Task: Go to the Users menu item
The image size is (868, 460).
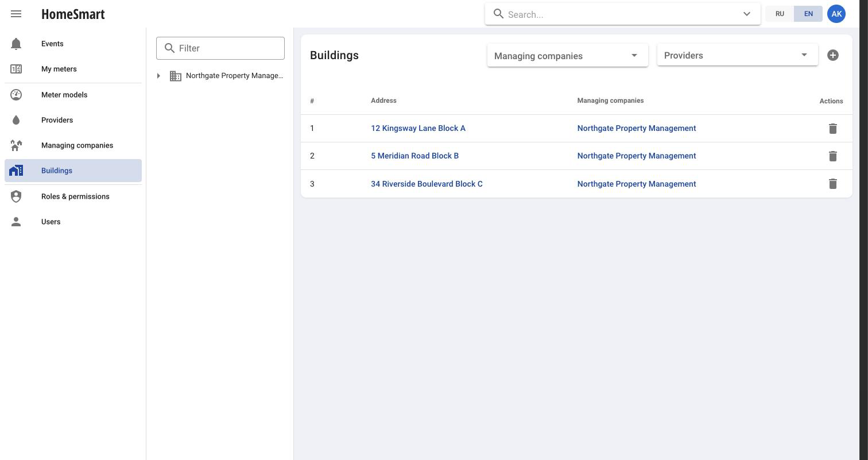Action: 73,222
